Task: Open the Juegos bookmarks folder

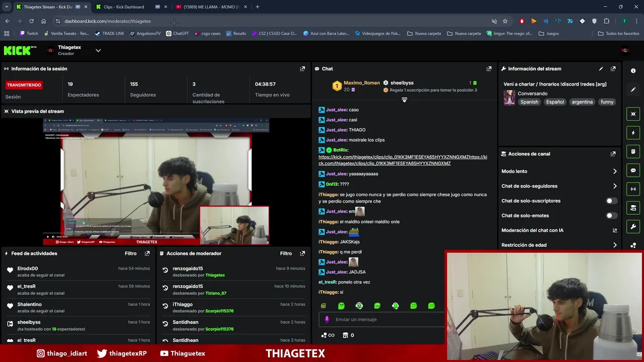Action: 549,34
